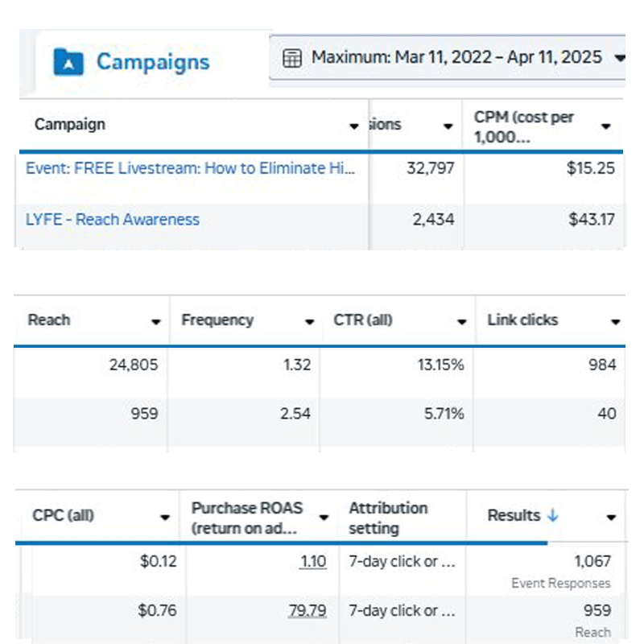Click the blue sort arrow next to Results
The image size is (644, 644).
(x=552, y=516)
